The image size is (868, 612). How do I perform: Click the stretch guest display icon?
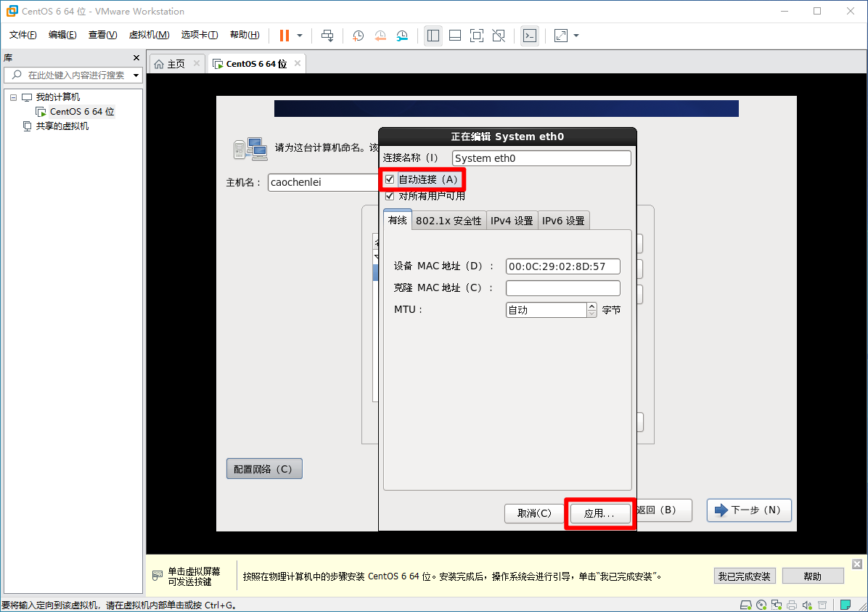[x=561, y=36]
